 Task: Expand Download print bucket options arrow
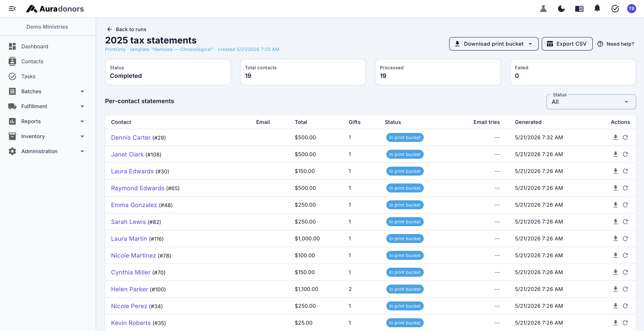click(530, 44)
